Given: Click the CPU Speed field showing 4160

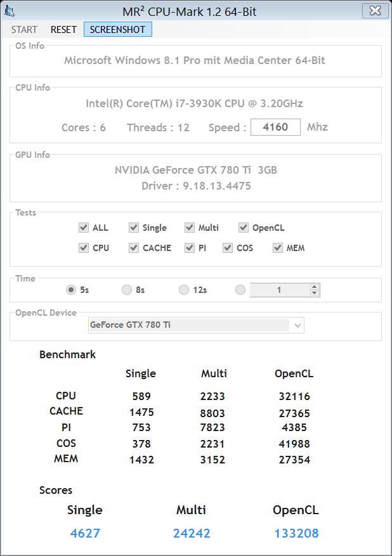Looking at the screenshot, I should tap(275, 127).
